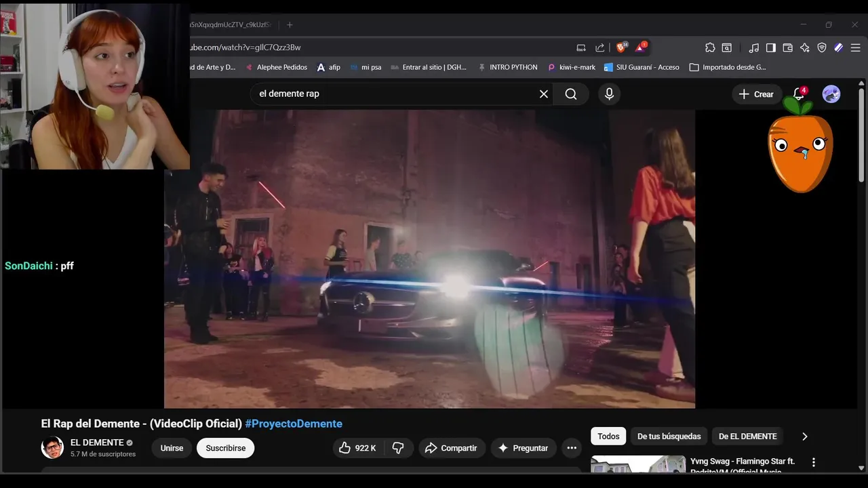
Task: Open the extensions puzzle icon
Action: (x=710, y=47)
